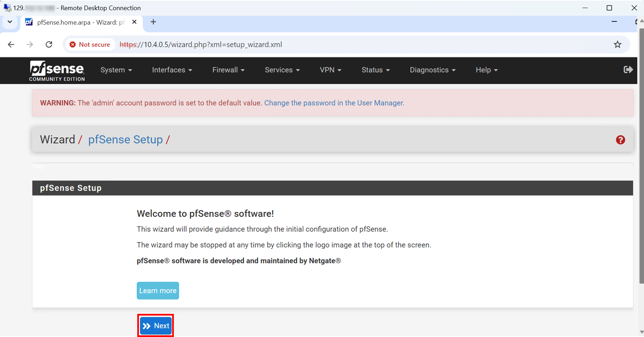Close the pfSense.home.arpa browser tab
This screenshot has height=337, width=644.
[x=134, y=22]
